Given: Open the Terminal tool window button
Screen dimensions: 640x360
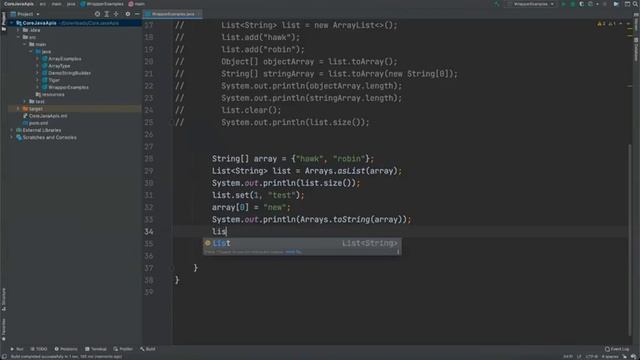Looking at the screenshot, I should tap(96, 349).
